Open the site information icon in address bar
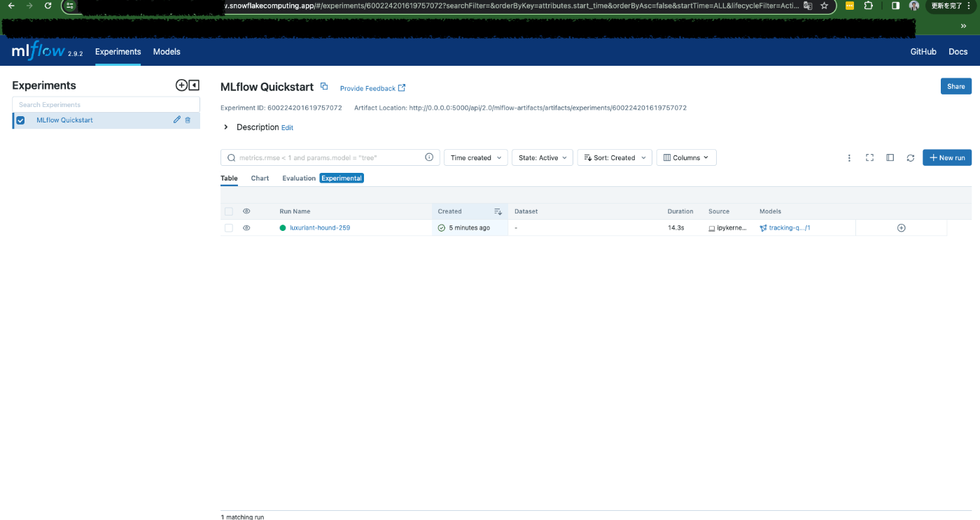Viewport: 980px width, 520px height. click(x=69, y=6)
